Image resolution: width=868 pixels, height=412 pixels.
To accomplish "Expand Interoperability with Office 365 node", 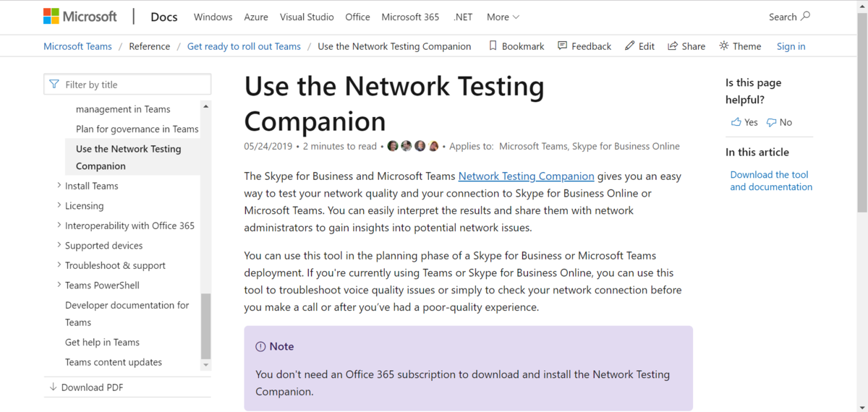I will coord(59,225).
